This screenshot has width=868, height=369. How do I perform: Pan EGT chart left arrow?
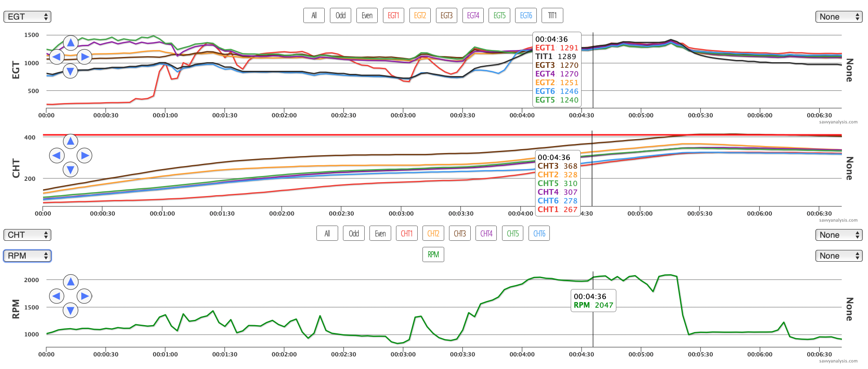pos(57,57)
